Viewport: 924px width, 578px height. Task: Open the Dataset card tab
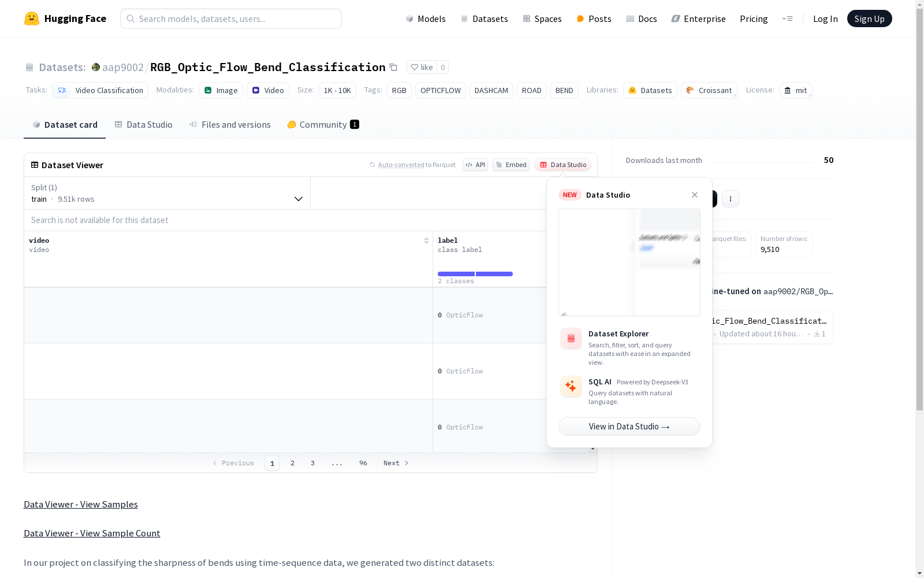(65, 125)
